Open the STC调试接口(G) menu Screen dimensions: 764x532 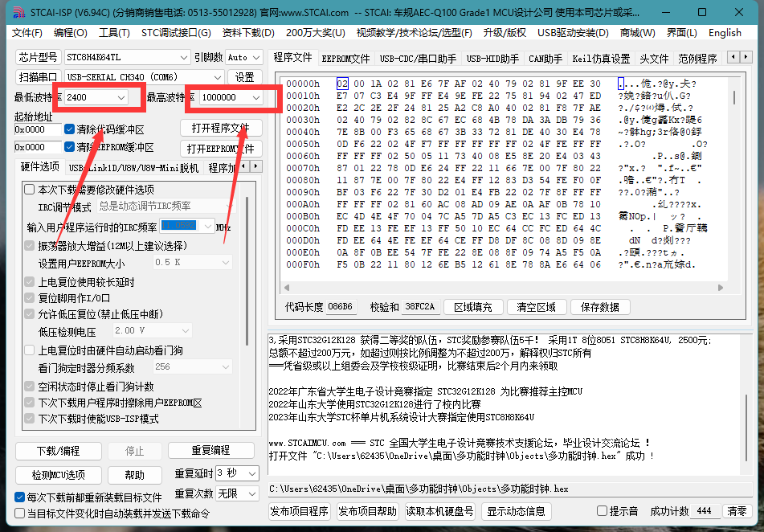(176, 33)
